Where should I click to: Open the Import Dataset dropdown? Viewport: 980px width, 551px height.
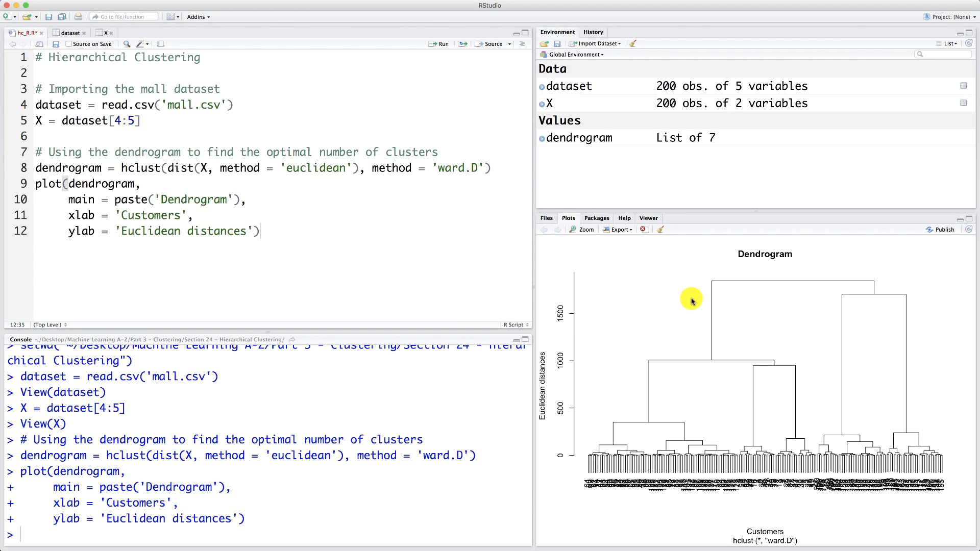pyautogui.click(x=595, y=43)
